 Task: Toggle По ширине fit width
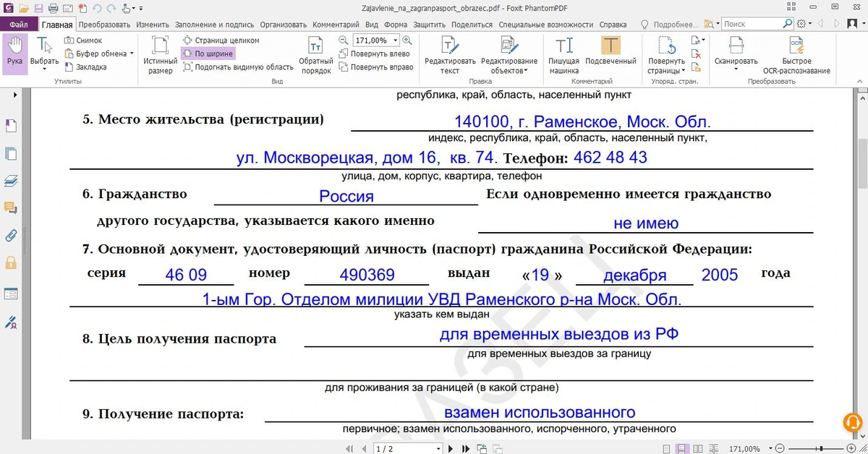point(208,53)
